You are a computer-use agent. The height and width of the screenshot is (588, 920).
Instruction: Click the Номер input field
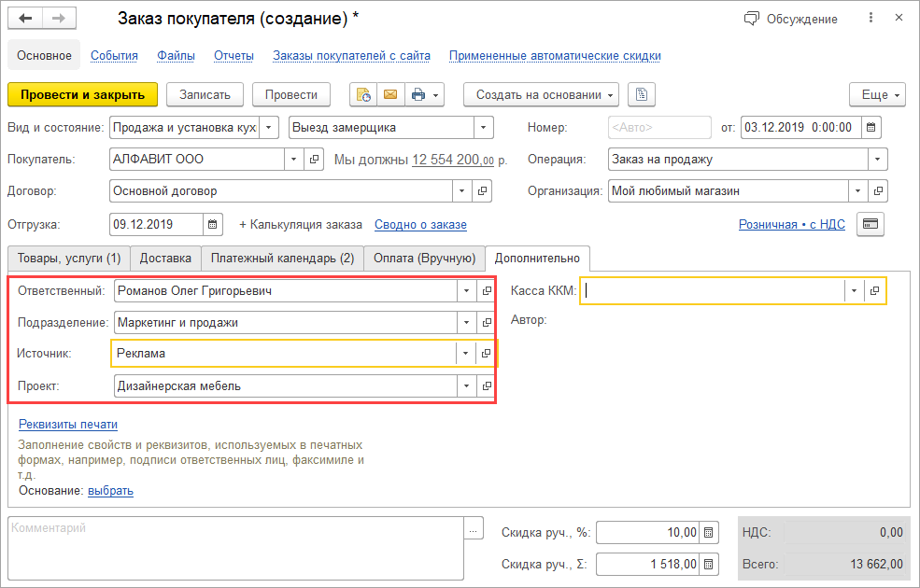[659, 127]
